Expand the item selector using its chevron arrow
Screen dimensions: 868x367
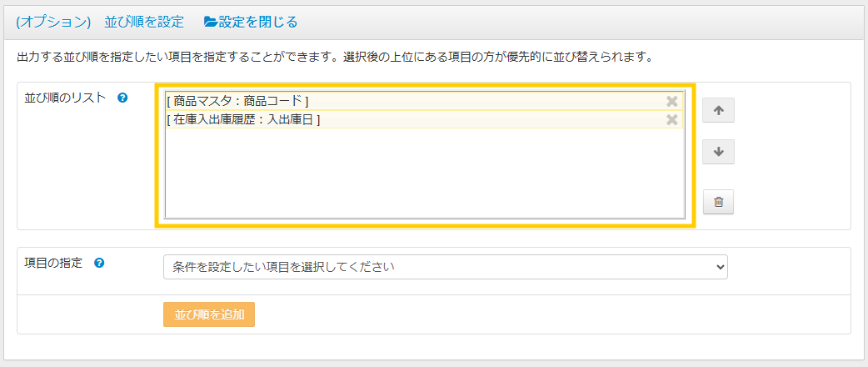click(719, 267)
